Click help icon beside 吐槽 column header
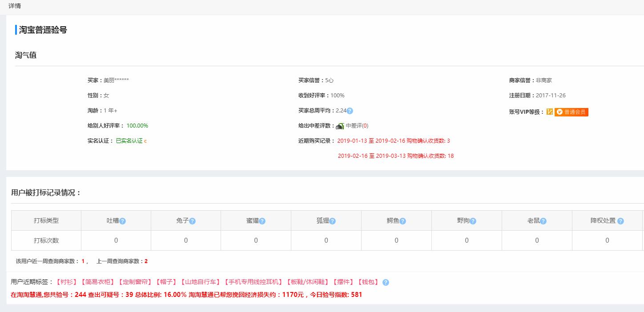This screenshot has height=312, width=644. click(122, 221)
